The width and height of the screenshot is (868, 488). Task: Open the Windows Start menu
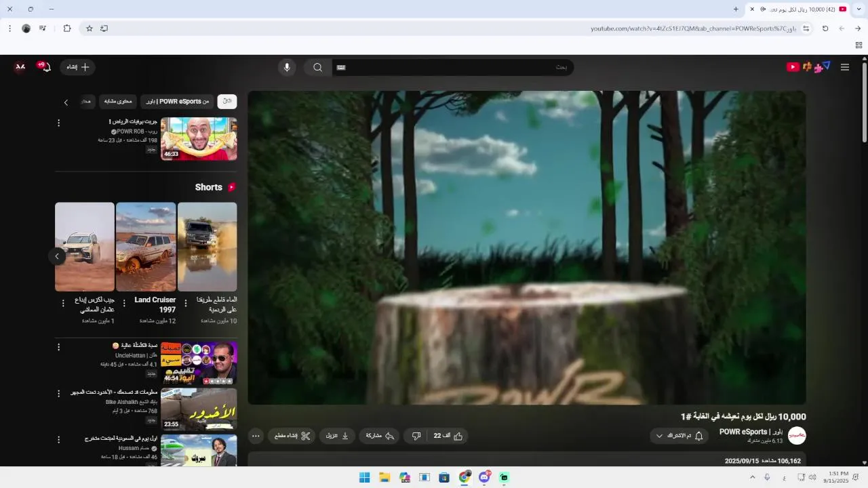pos(364,477)
